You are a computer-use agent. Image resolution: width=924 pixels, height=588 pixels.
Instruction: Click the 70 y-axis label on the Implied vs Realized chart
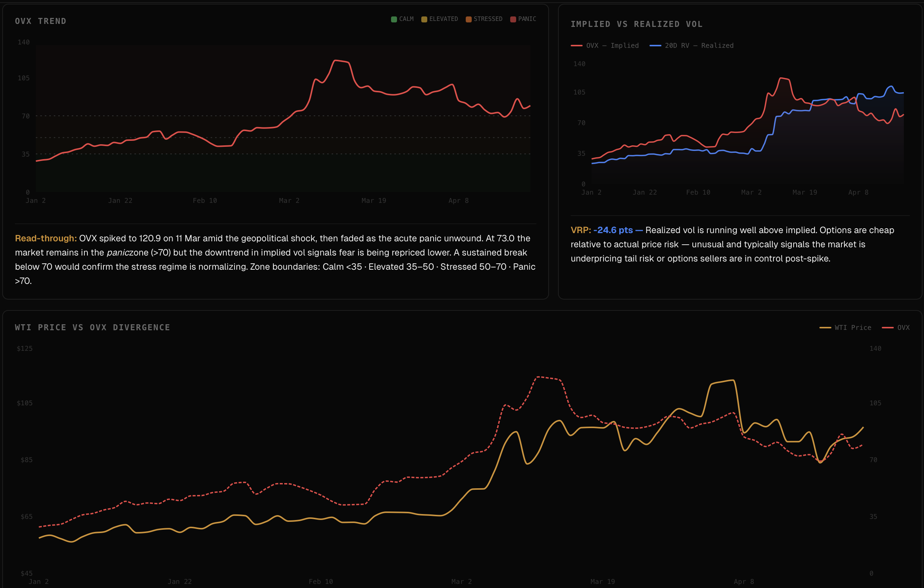click(582, 123)
